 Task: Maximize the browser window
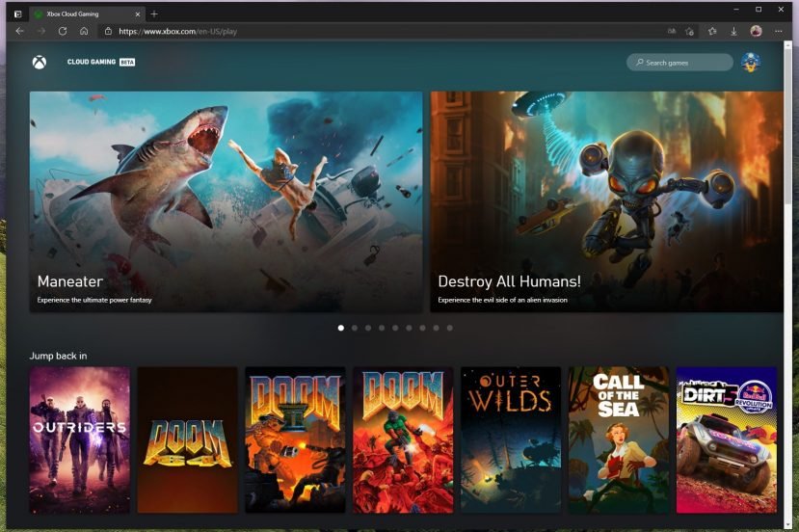coord(759,10)
